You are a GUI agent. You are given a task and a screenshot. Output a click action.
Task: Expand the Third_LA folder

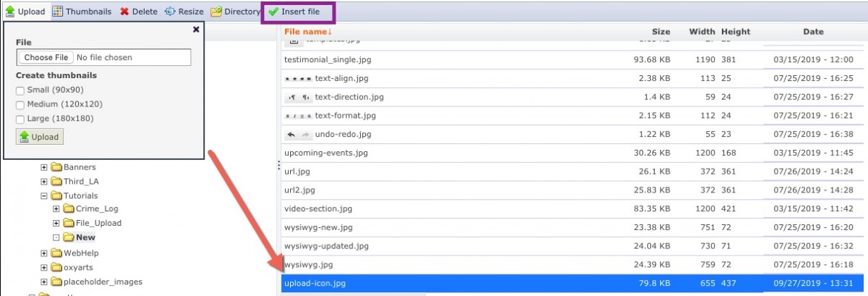[44, 182]
